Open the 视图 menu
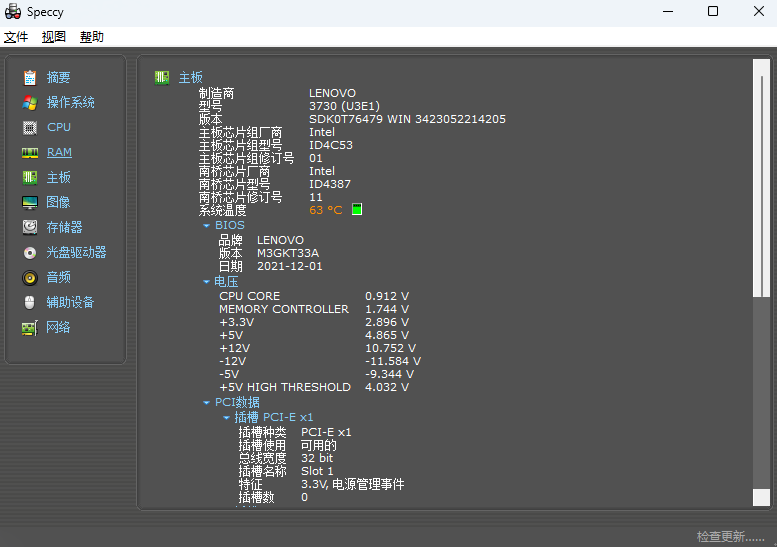 tap(54, 37)
